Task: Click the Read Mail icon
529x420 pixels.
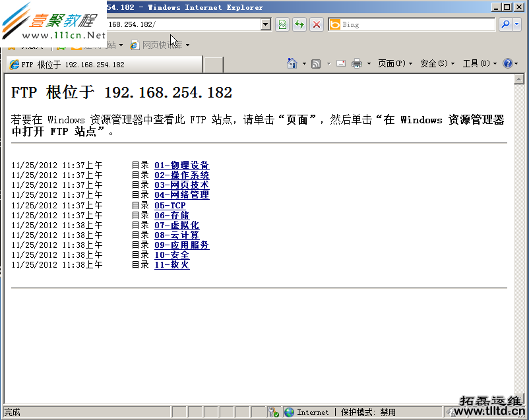Action: coord(340,63)
